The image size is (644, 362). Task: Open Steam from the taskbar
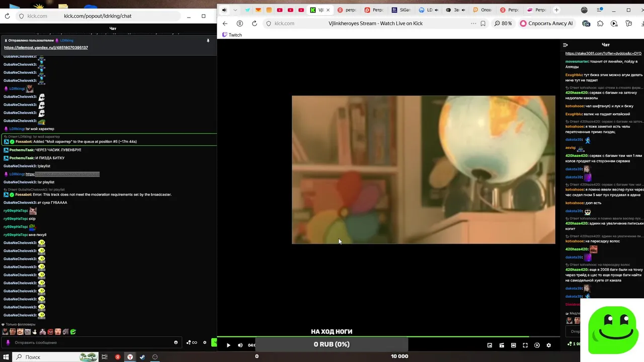(x=142, y=357)
